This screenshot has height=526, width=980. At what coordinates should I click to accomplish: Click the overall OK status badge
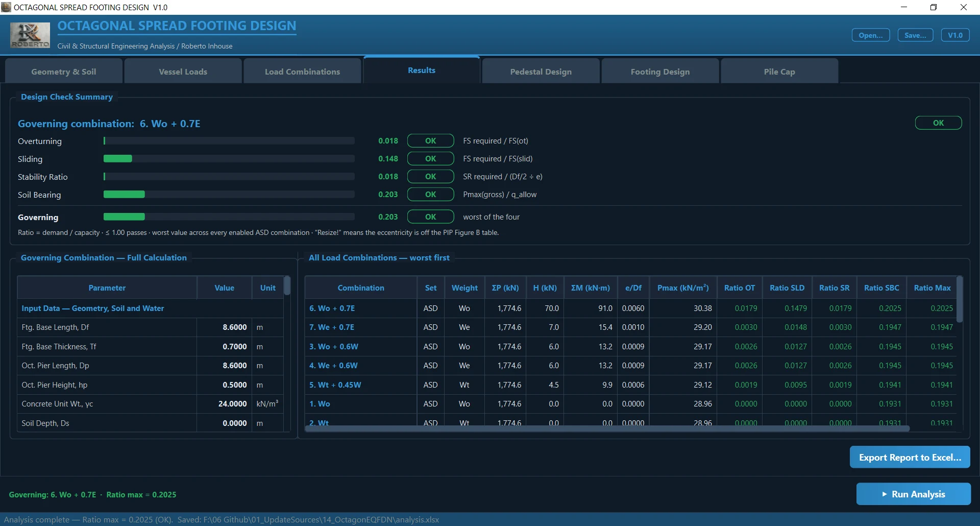point(938,123)
